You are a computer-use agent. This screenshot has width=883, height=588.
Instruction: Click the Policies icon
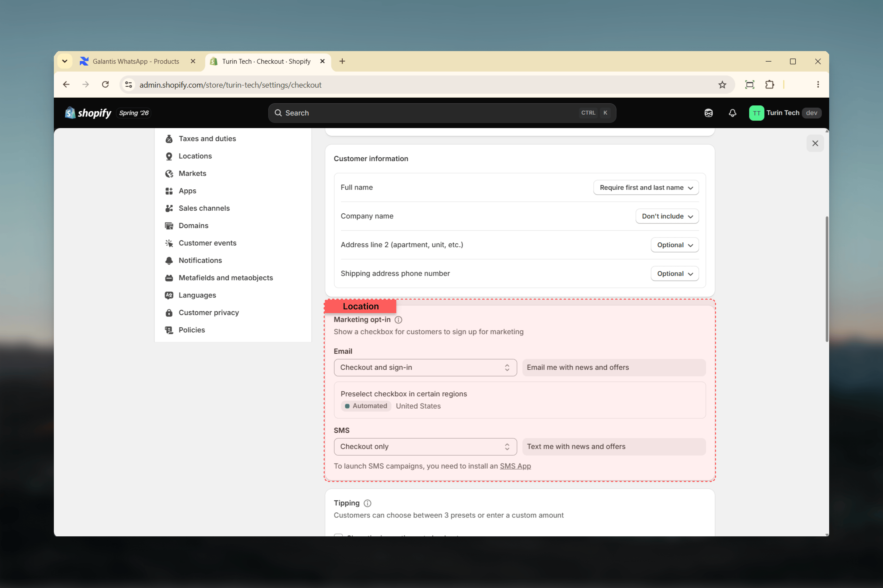tap(169, 330)
